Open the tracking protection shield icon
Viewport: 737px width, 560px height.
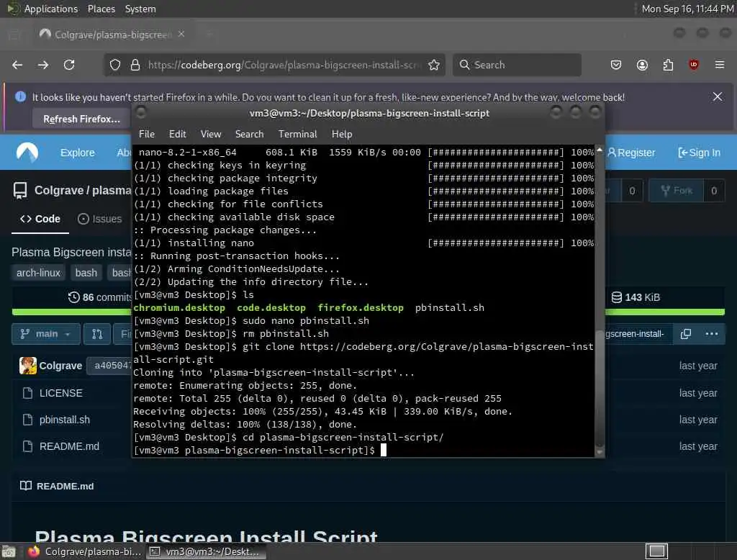[x=115, y=65]
